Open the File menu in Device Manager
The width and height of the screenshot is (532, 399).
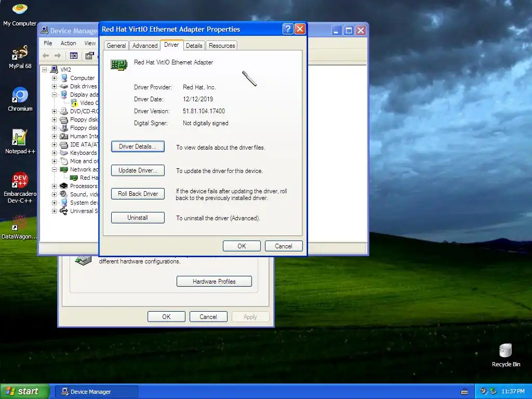(48, 43)
